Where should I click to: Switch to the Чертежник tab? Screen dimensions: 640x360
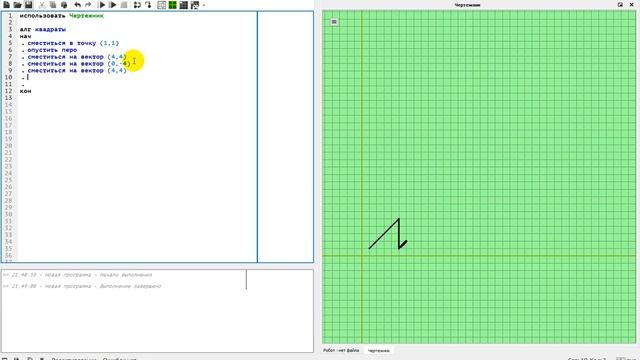point(378,351)
